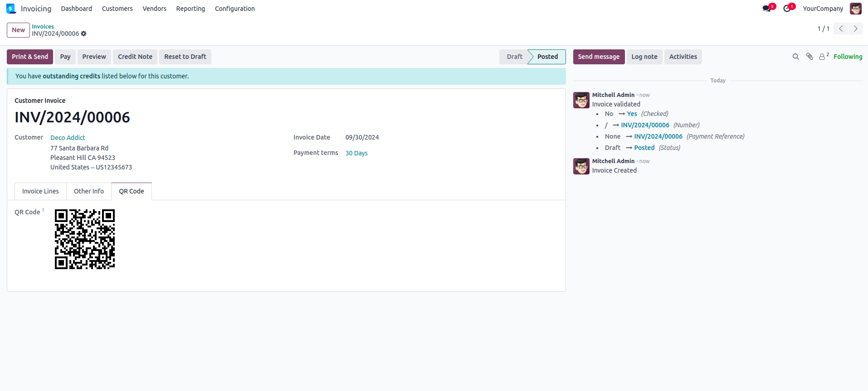Click the New button
Viewport: 868px width, 391px height.
click(18, 30)
